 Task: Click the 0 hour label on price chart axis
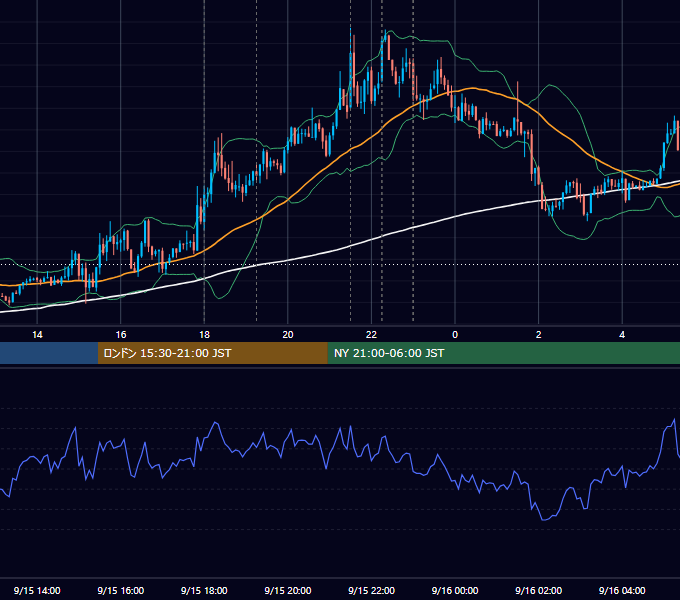pyautogui.click(x=455, y=335)
